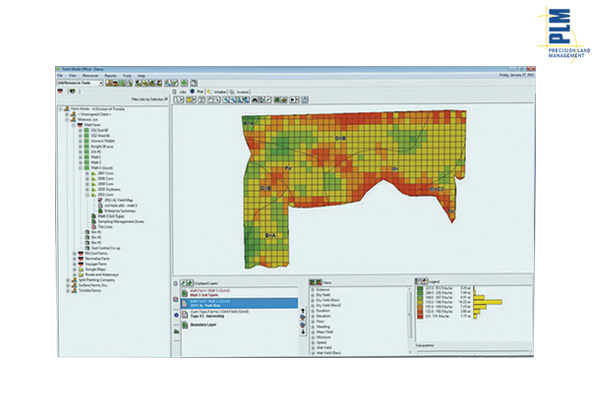The width and height of the screenshot is (600, 400).
Task: Click the green plus icon in top toolbar
Action: (184, 83)
